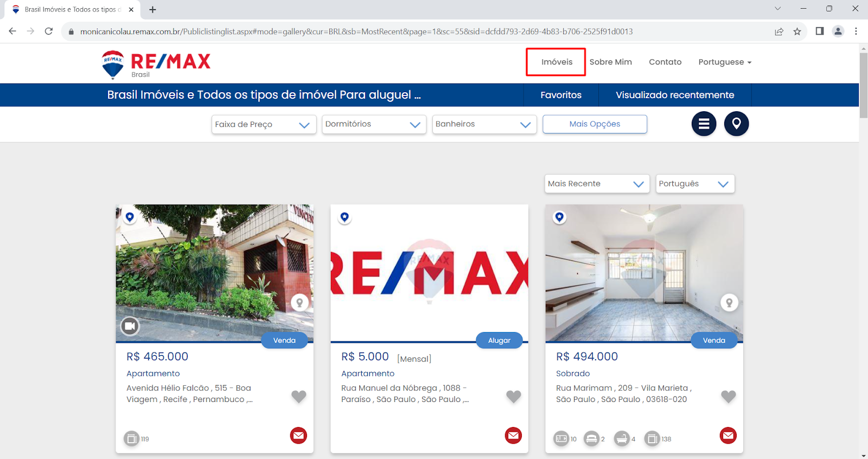
Task: Open Portuguese menu in header
Action: coord(725,62)
